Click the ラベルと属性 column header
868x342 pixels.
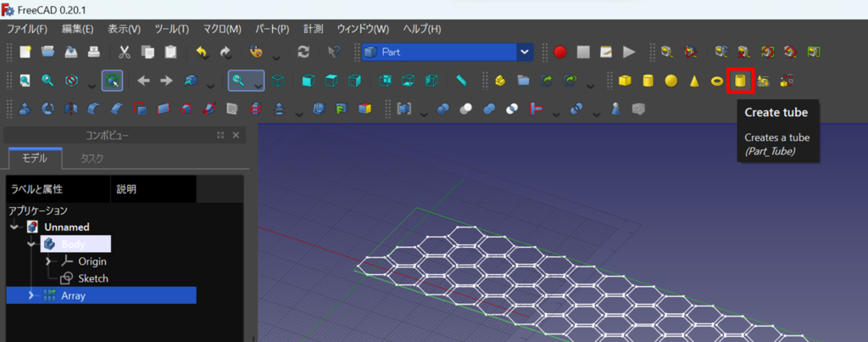pos(58,189)
